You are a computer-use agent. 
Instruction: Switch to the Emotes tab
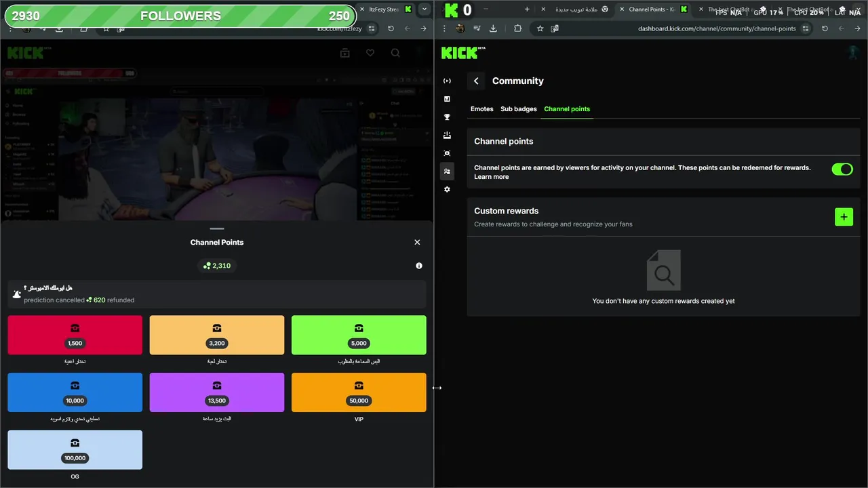pyautogui.click(x=482, y=109)
